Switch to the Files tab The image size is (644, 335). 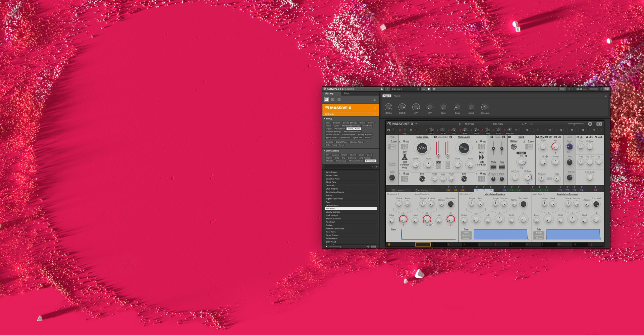(346, 93)
